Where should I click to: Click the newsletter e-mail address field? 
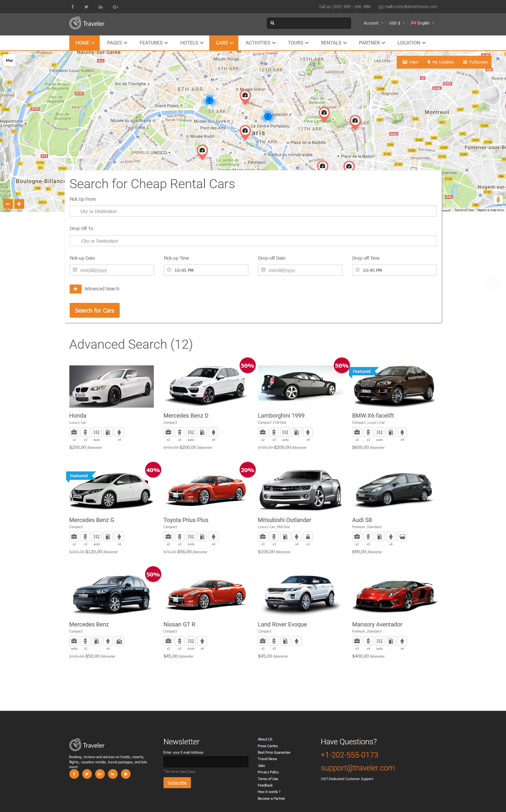[x=206, y=762]
